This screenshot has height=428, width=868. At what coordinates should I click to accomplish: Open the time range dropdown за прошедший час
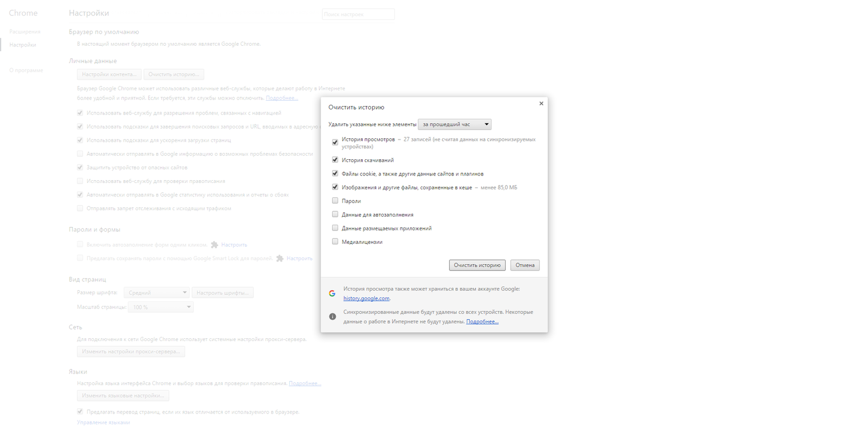point(455,124)
